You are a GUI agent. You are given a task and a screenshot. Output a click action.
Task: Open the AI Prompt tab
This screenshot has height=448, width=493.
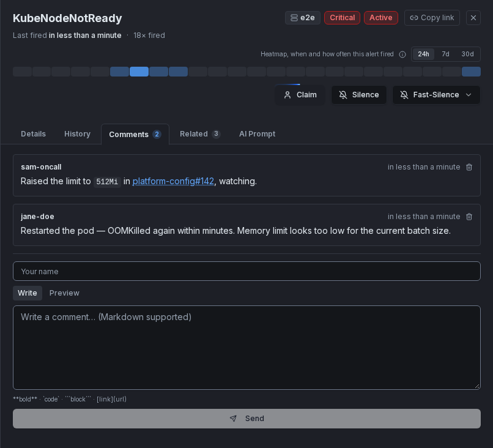[x=257, y=134]
